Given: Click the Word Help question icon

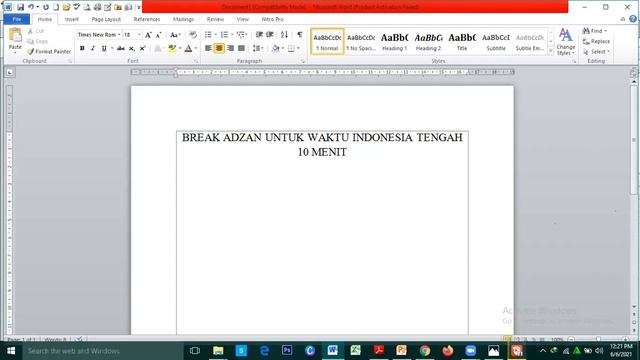Looking at the screenshot, I should 633,19.
